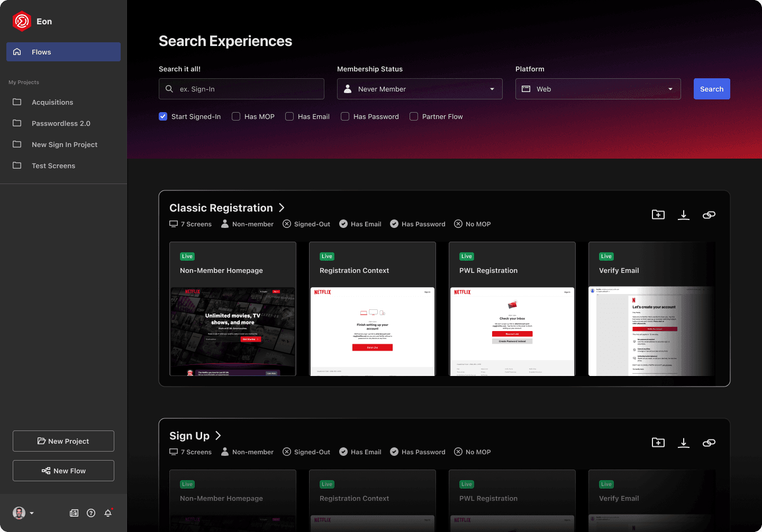Screen dimensions: 762x532
Task: Open the help question mark icon
Action: click(91, 513)
